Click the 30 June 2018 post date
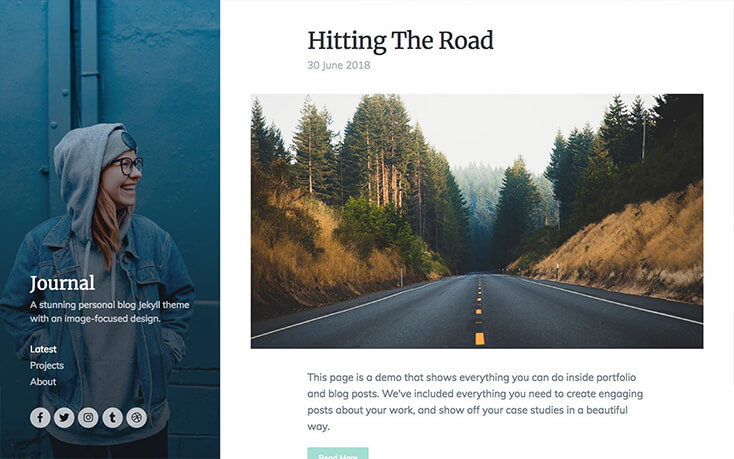Image resolution: width=734 pixels, height=459 pixels. tap(338, 66)
